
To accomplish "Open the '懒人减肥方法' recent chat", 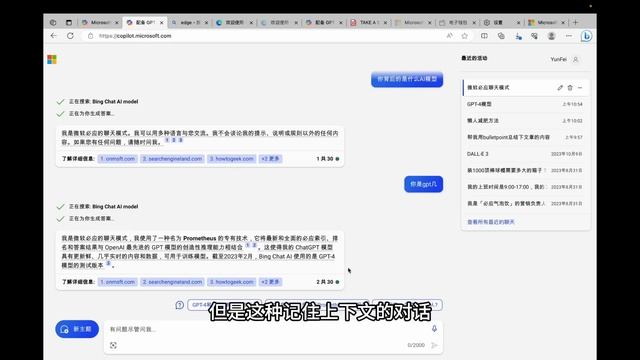I will pos(525,121).
